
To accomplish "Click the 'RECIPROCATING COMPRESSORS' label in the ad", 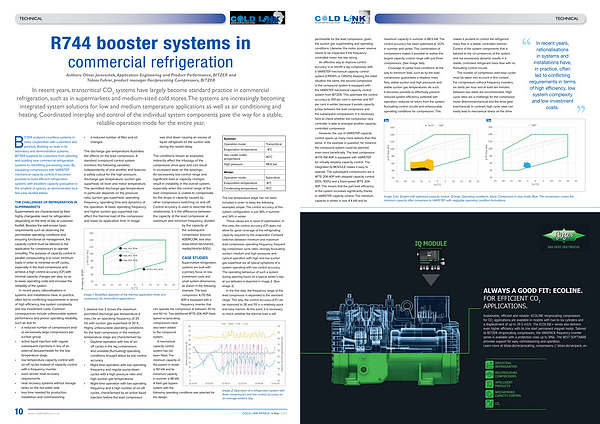I will [x=506, y=374].
